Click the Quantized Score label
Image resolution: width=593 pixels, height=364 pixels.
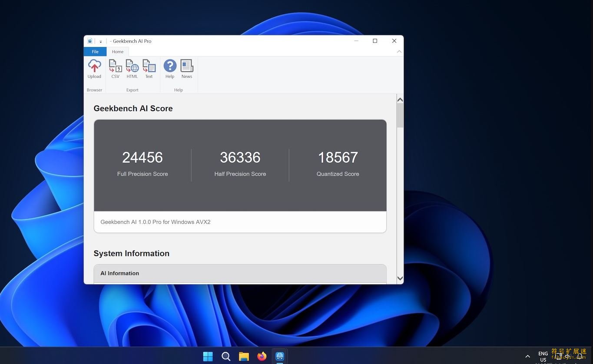click(338, 174)
